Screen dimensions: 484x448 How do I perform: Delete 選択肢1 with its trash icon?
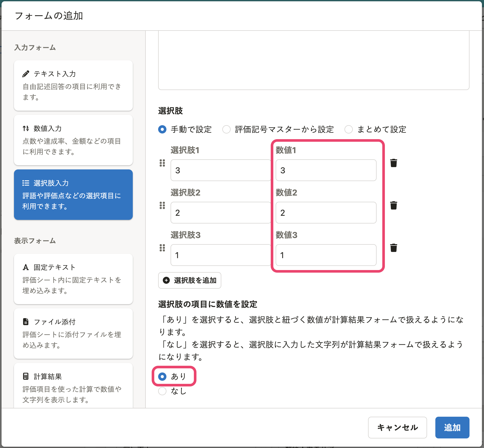(x=393, y=163)
